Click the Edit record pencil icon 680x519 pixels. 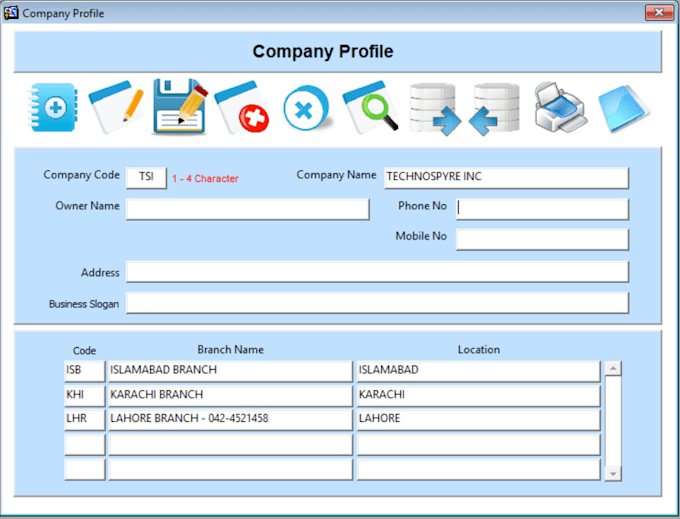tap(116, 107)
